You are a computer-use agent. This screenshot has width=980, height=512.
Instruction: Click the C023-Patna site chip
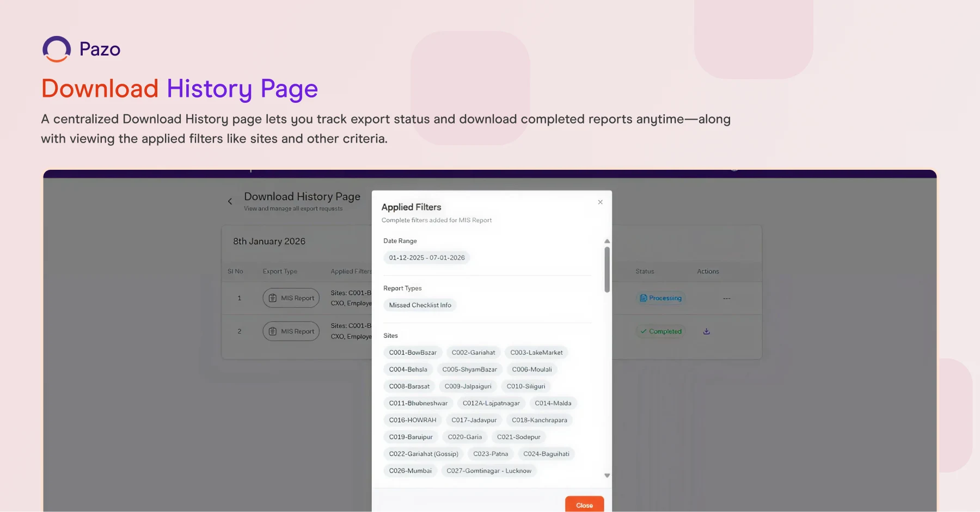pyautogui.click(x=491, y=454)
